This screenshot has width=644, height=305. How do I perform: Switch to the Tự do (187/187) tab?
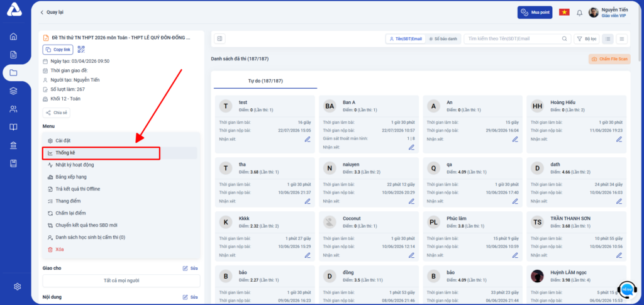[265, 81]
